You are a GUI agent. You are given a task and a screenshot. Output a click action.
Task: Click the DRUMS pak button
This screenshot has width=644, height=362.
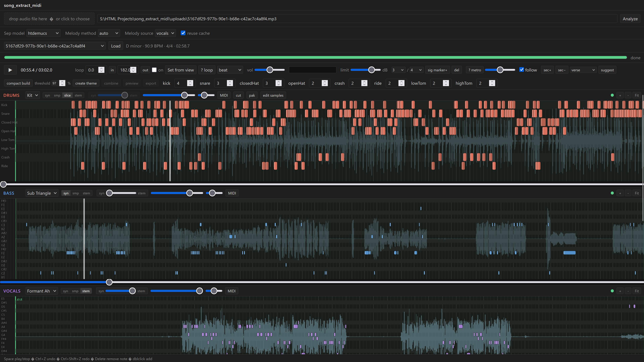[x=252, y=95]
